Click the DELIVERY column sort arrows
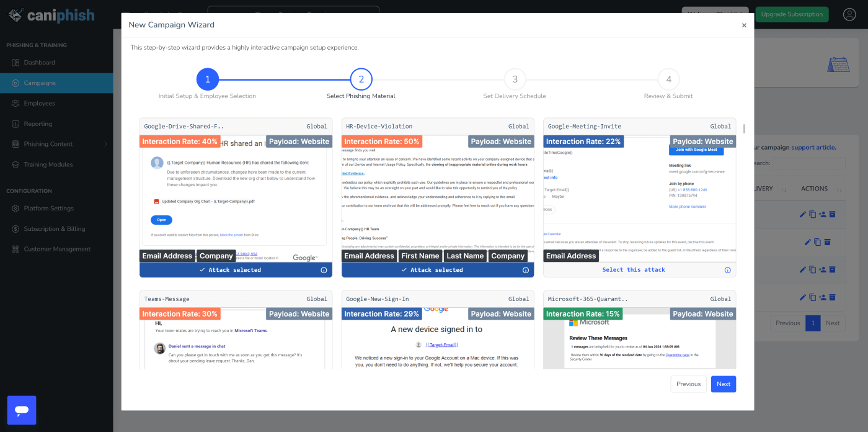Screen dimensions: 868x432 pyautogui.click(x=783, y=189)
